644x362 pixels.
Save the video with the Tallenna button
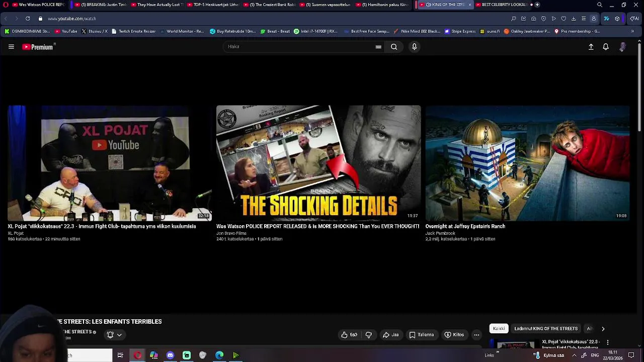[x=422, y=335]
